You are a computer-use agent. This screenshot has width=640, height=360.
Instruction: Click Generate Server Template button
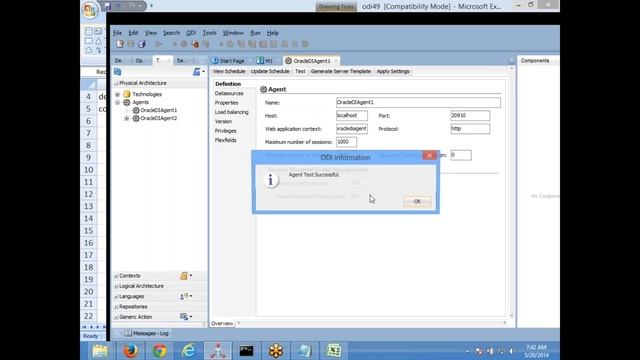pos(341,71)
